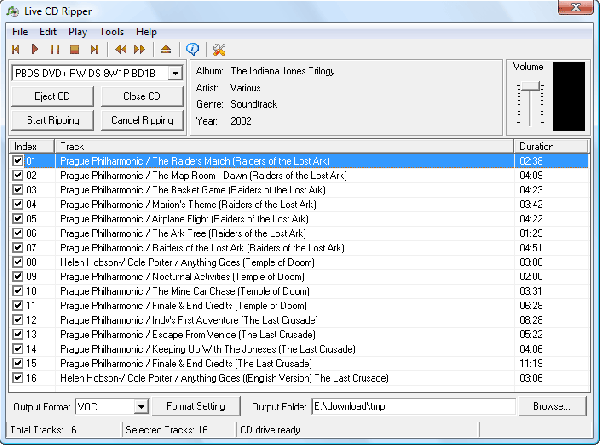Skip to next track icon

pos(95,49)
